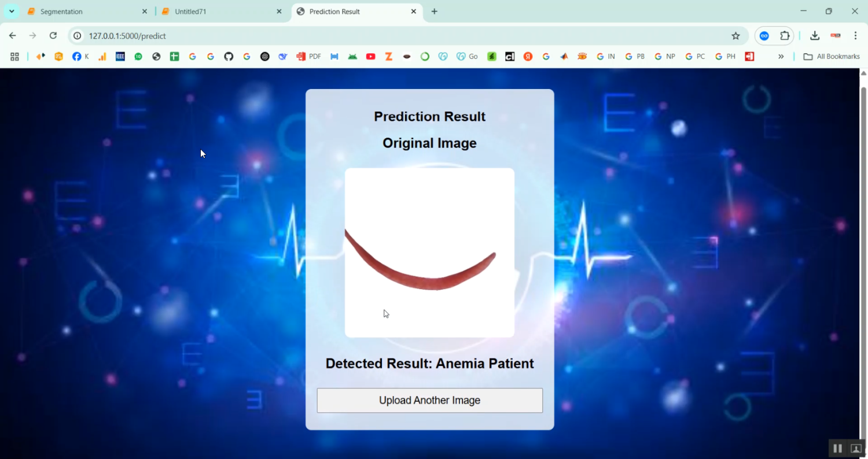Viewport: 868px width, 459px height.
Task: Open the YouTube bookmark
Action: click(x=370, y=56)
